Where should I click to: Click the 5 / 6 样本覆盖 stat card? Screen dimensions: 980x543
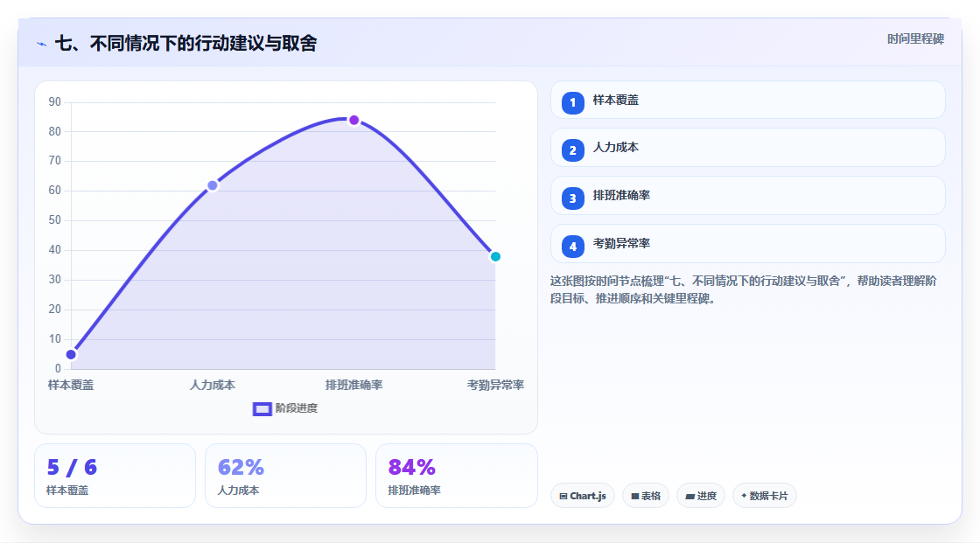tap(115, 476)
